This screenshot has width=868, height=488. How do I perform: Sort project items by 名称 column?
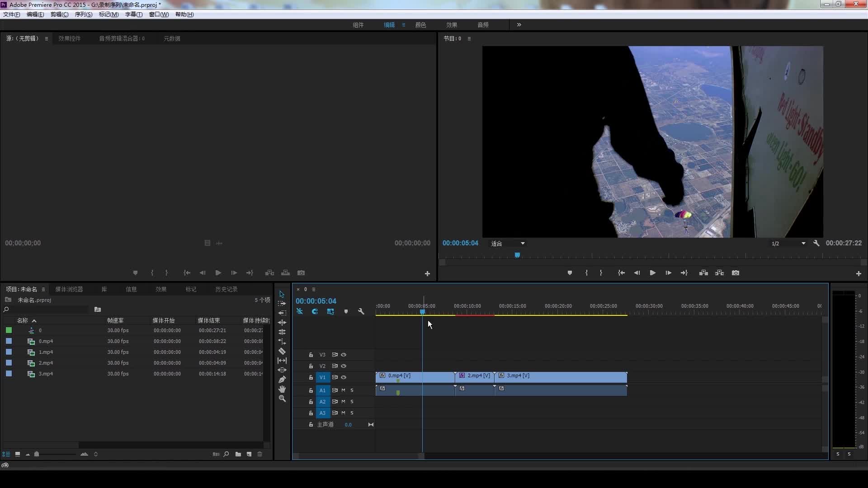click(x=22, y=320)
